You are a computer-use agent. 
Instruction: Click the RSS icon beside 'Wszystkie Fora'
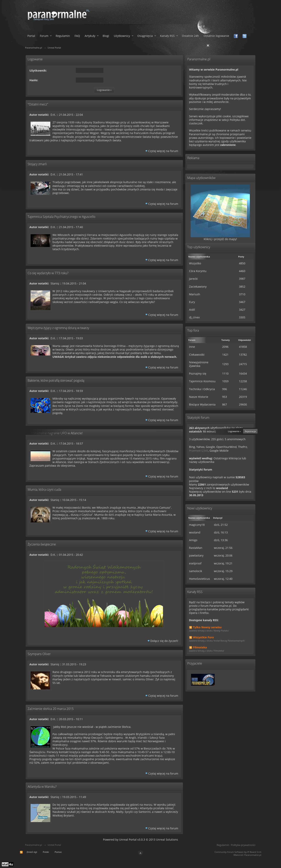191,638
